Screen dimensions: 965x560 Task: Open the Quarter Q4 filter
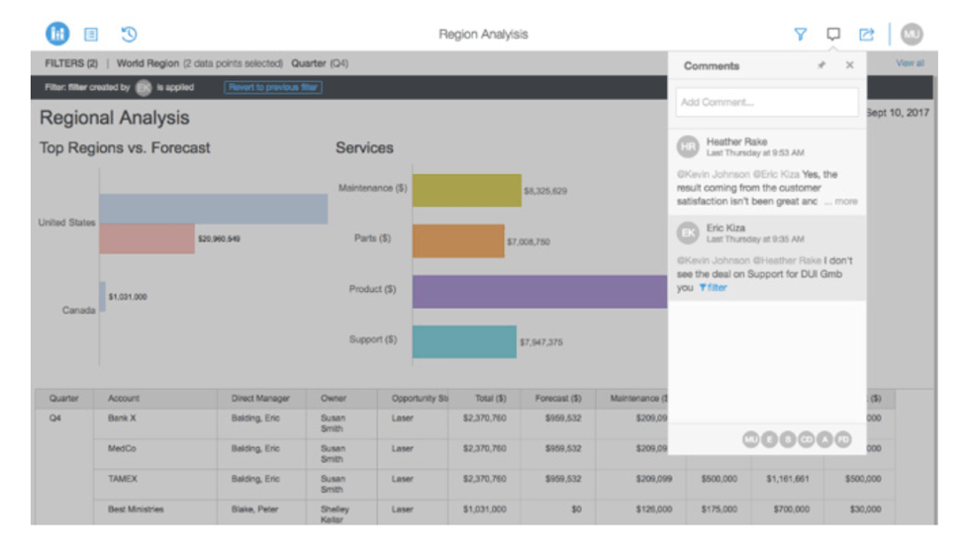pyautogui.click(x=319, y=63)
